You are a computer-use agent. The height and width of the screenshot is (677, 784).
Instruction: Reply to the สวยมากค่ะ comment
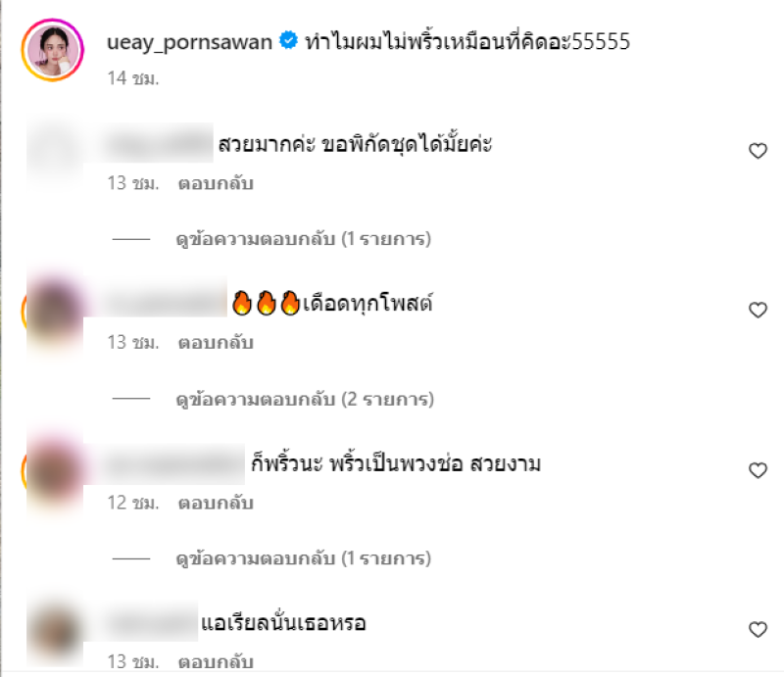coord(216,183)
